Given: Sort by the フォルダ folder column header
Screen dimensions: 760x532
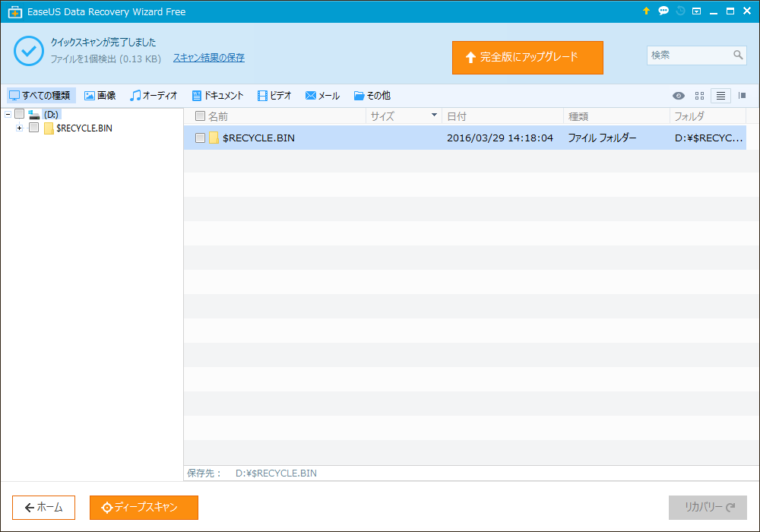Looking at the screenshot, I should coord(689,116).
